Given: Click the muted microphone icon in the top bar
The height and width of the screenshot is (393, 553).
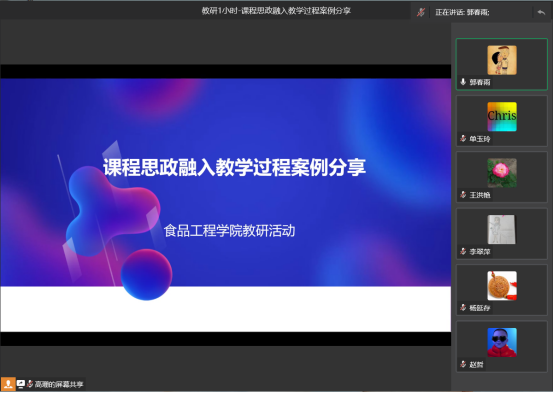Looking at the screenshot, I should 421,12.
